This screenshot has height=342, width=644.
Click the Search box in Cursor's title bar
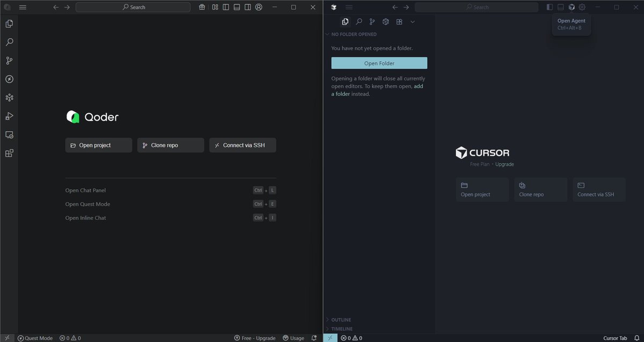coord(477,8)
